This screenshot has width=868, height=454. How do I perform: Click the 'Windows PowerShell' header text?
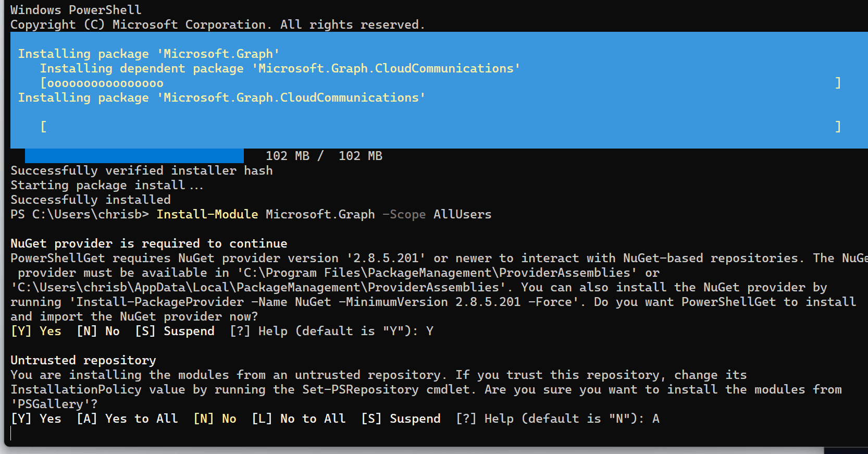(x=76, y=10)
